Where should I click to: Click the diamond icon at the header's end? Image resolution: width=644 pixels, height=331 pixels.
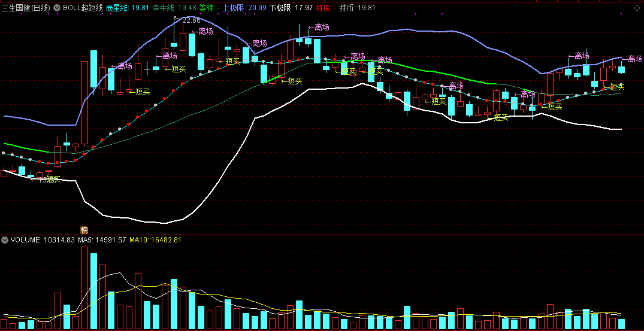(x=637, y=8)
